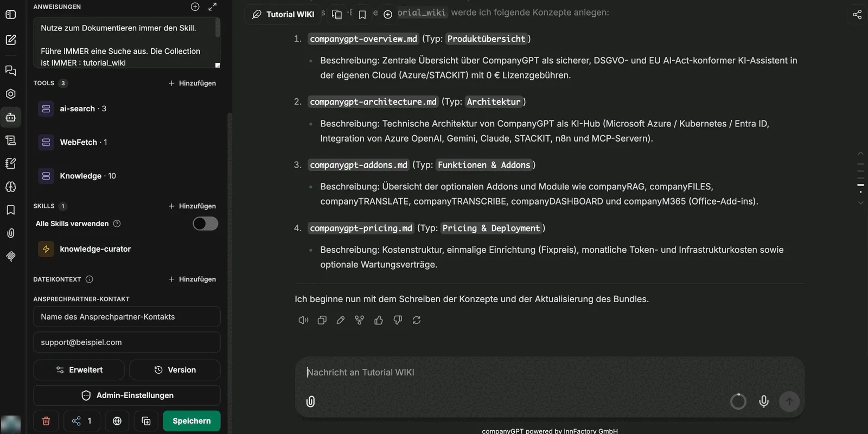Viewport: 868px width, 434px height.
Task: Add a skill via Hinzufügen in Skills section
Action: tap(192, 206)
